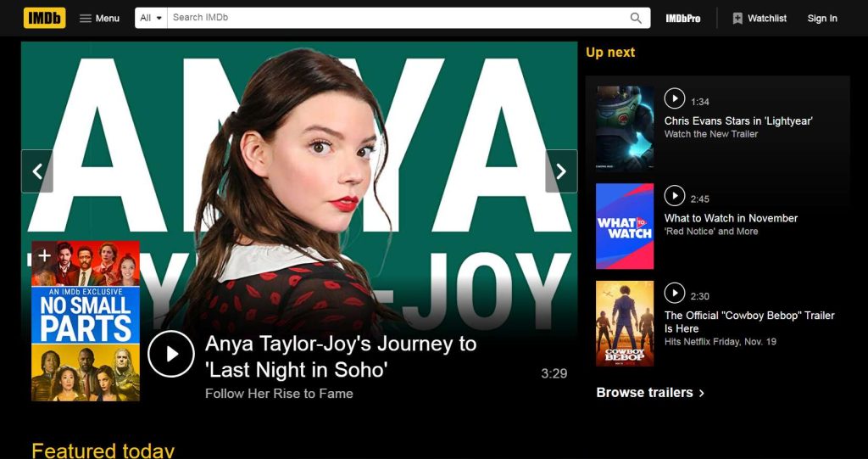
Task: Focus the Search IMDb field
Action: pos(396,18)
